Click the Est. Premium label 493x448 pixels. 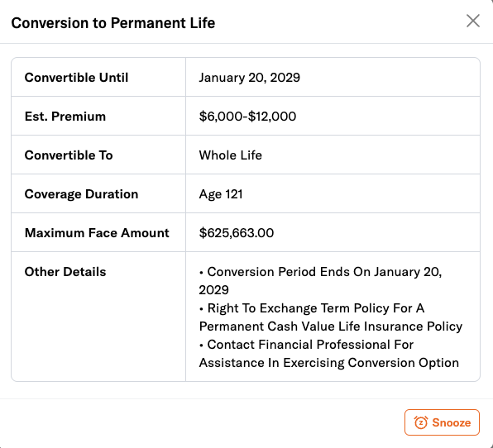tap(65, 117)
